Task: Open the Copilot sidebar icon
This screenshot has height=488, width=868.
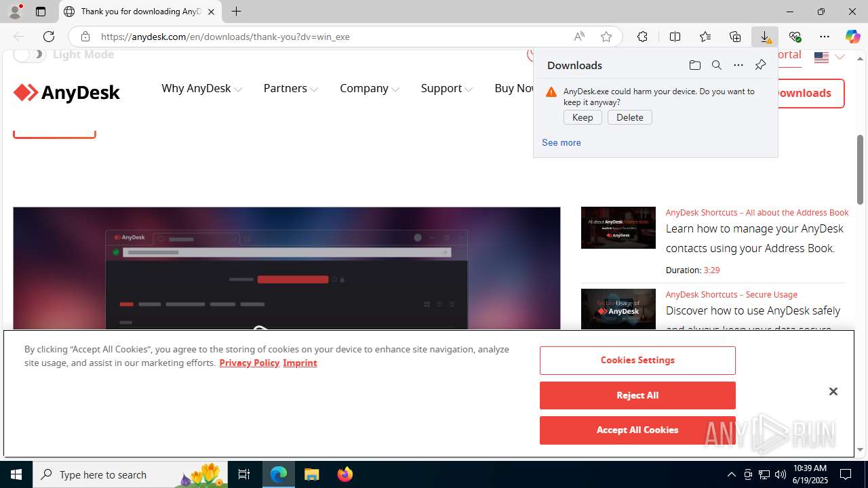Action: [852, 37]
